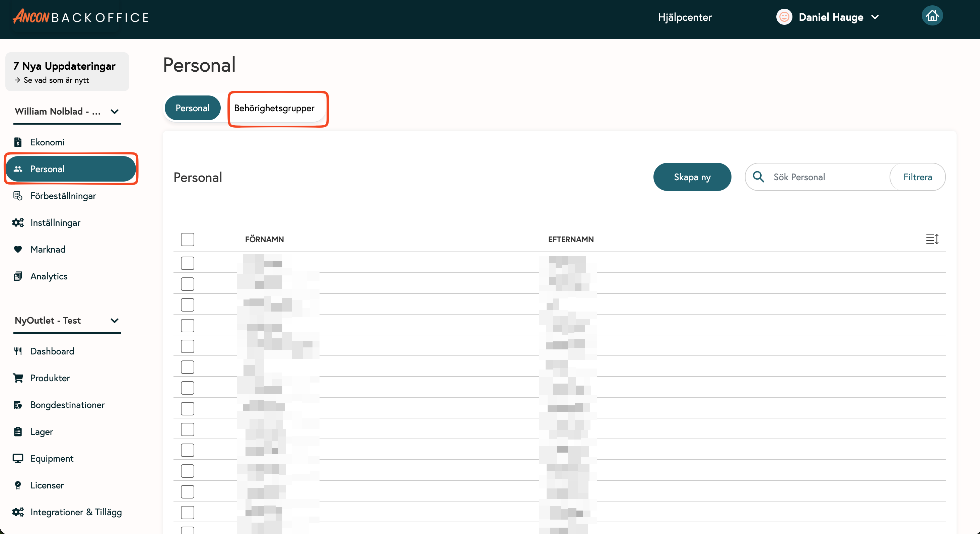Check the seventh staff row checkbox
This screenshot has height=534, width=980.
point(188,388)
